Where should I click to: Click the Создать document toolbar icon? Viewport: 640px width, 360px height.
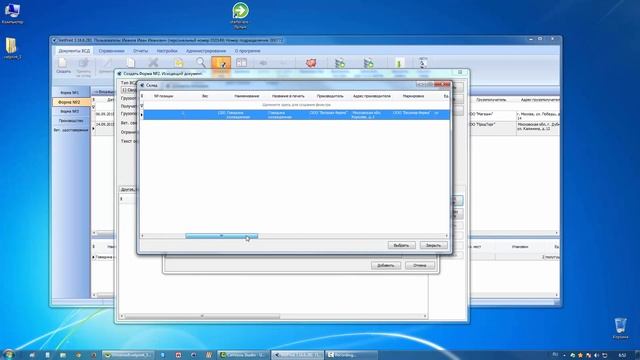(63, 66)
